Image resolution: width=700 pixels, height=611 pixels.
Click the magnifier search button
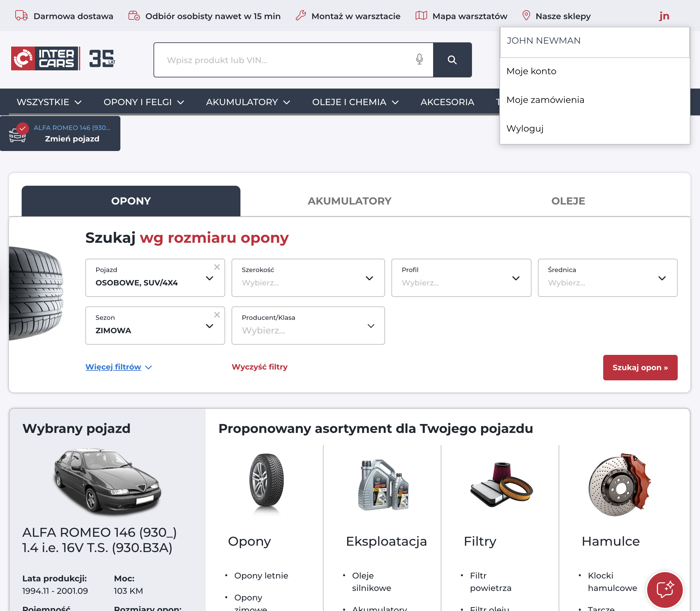pyautogui.click(x=452, y=60)
